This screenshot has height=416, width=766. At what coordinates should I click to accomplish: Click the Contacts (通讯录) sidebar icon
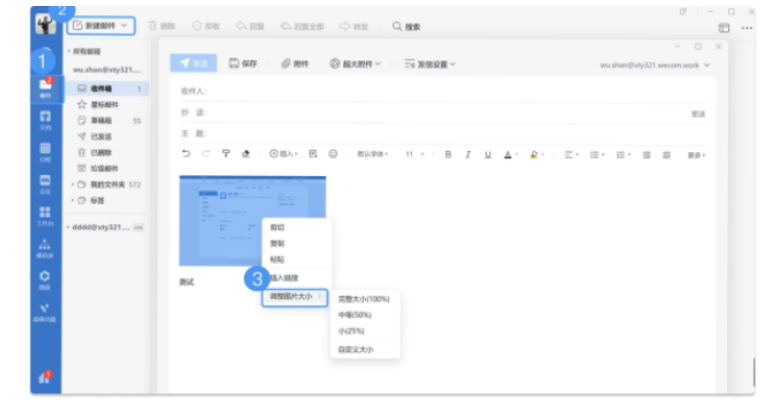(45, 246)
